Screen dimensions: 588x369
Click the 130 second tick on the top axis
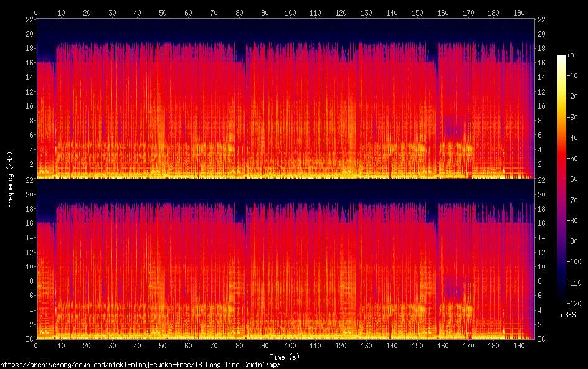click(x=366, y=12)
